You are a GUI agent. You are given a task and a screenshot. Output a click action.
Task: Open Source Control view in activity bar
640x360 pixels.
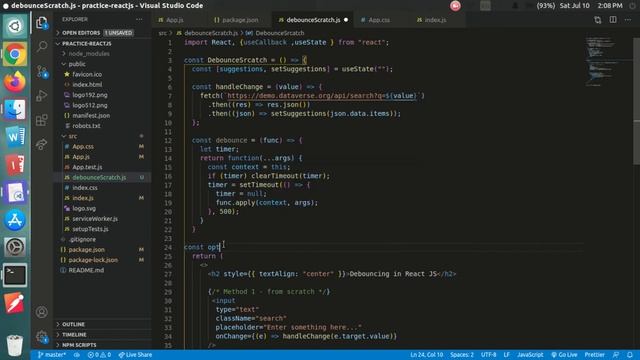(x=42, y=71)
